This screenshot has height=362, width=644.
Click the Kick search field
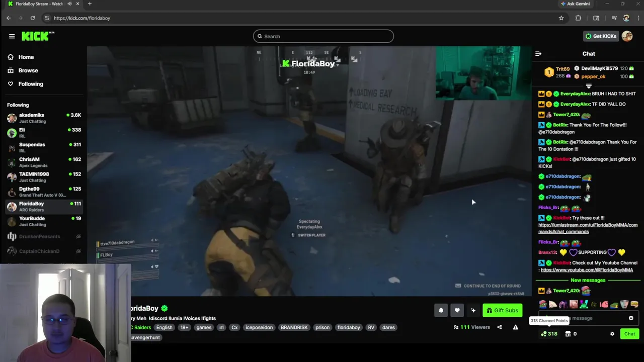tap(324, 36)
